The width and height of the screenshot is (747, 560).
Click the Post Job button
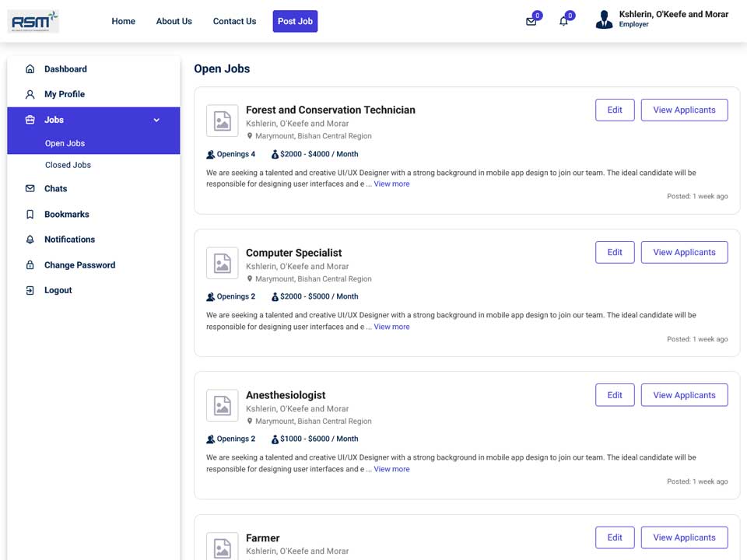(295, 22)
